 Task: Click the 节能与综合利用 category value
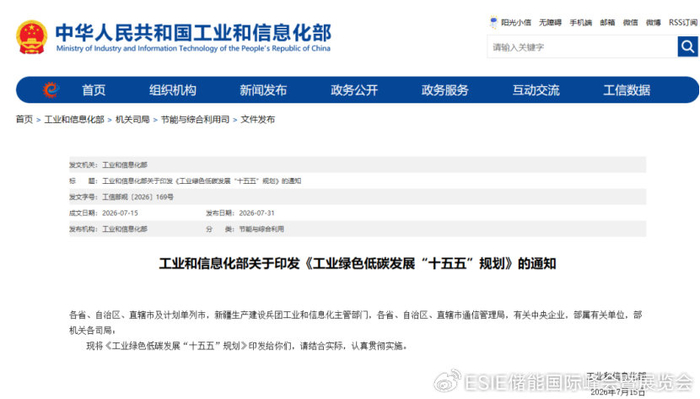click(262, 229)
